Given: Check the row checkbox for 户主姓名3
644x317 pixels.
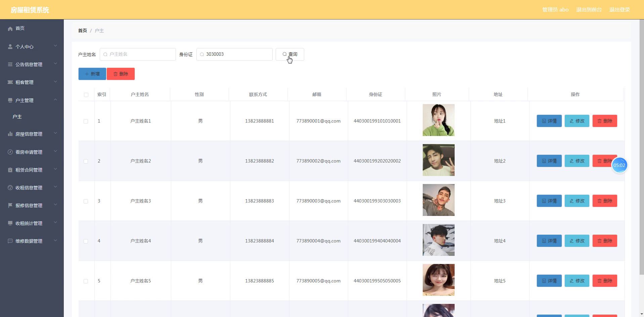Looking at the screenshot, I should (x=86, y=201).
